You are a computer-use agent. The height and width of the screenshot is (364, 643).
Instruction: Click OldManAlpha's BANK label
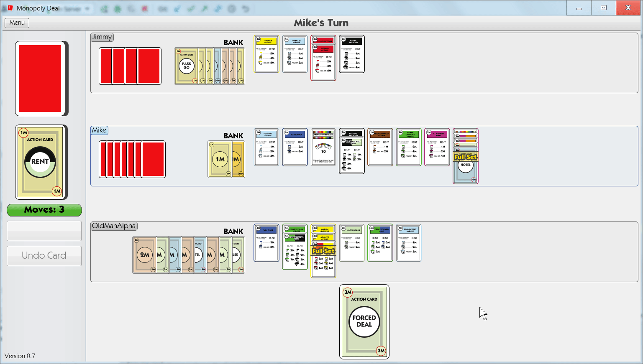pos(233,231)
